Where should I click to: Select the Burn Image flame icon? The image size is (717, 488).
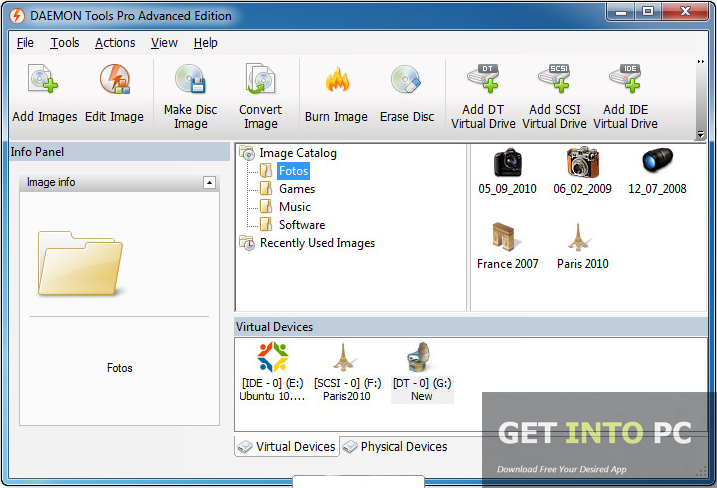tap(337, 79)
